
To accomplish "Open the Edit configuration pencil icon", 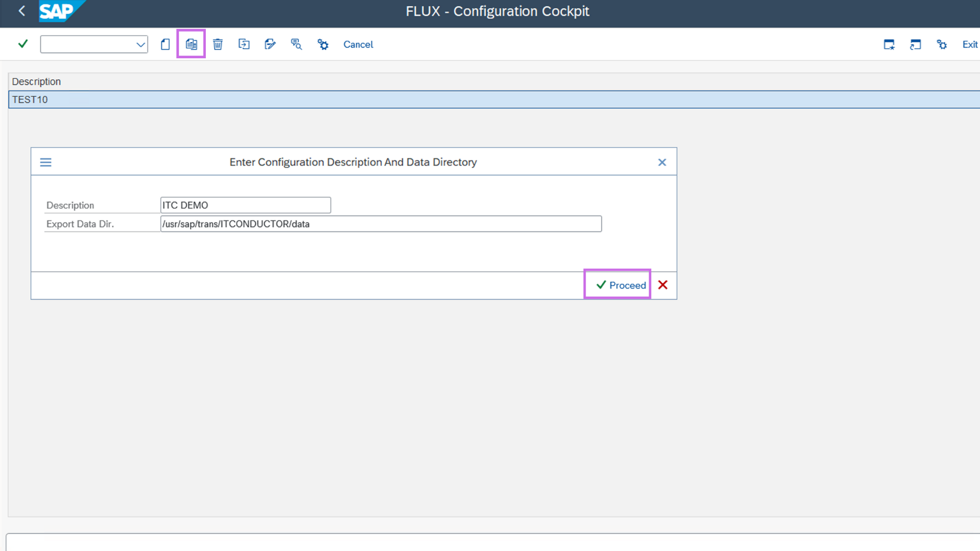I will [x=270, y=44].
